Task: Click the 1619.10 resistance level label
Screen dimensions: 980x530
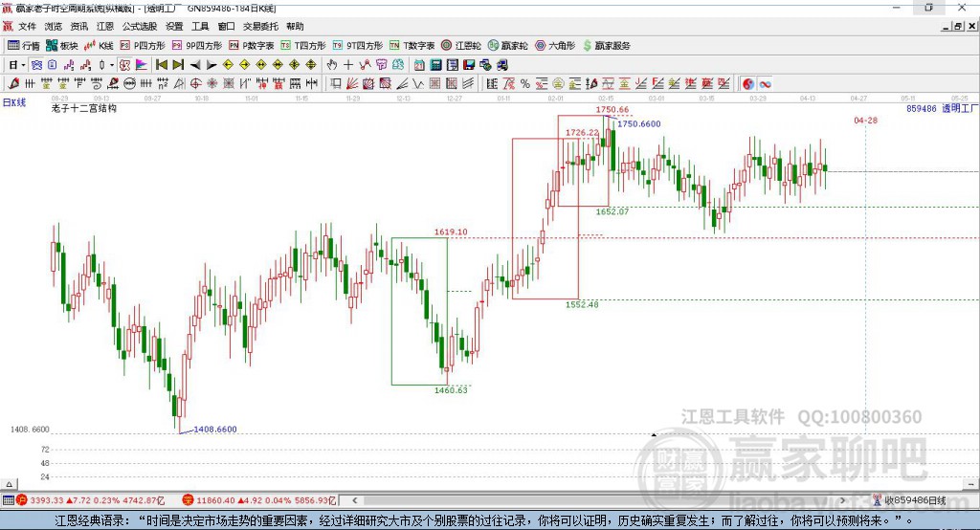Action: click(451, 232)
